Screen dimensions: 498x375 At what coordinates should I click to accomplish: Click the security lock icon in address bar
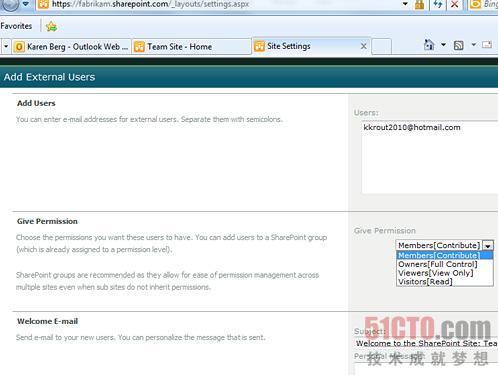(x=419, y=4)
